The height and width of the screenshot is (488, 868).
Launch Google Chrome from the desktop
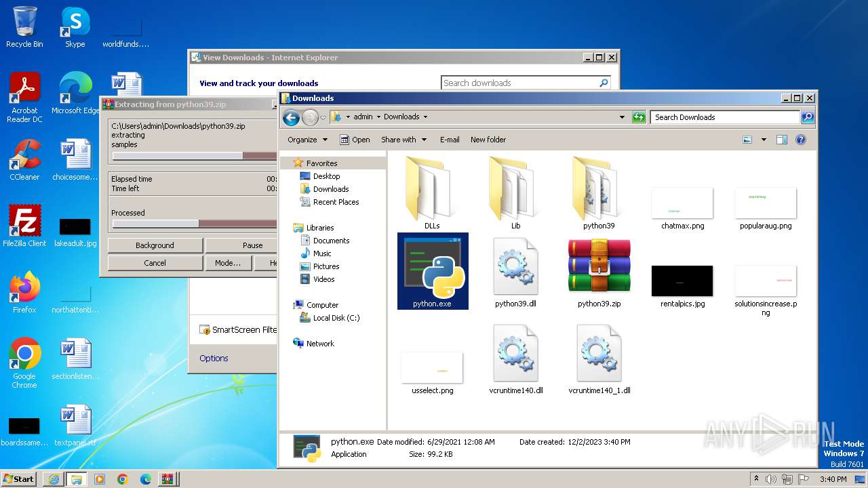pos(25,363)
